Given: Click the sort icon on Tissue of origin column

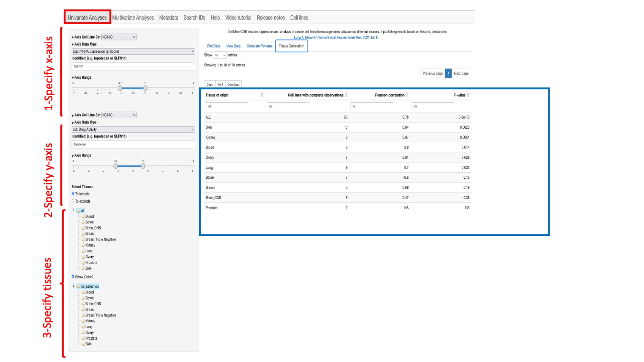Looking at the screenshot, I should pos(262,95).
